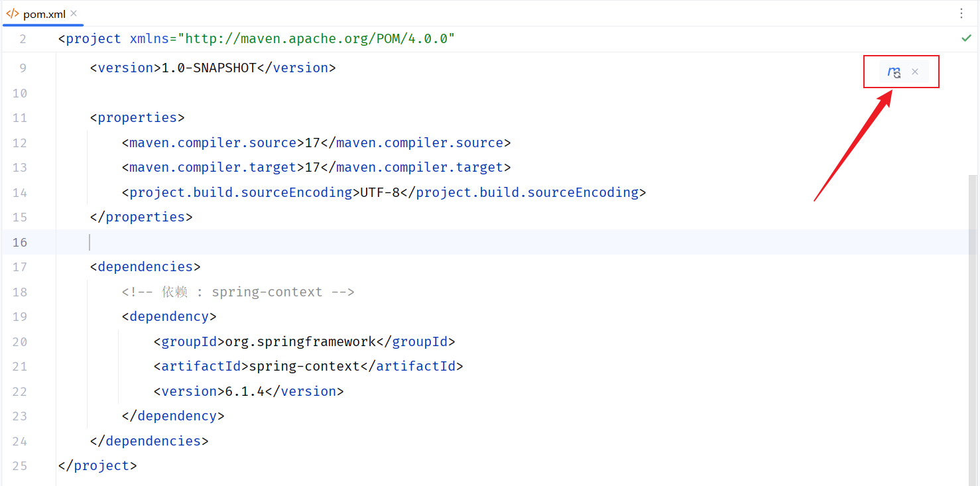The image size is (980, 486).
Task: Reload Maven project via floating reload icon
Action: (894, 72)
